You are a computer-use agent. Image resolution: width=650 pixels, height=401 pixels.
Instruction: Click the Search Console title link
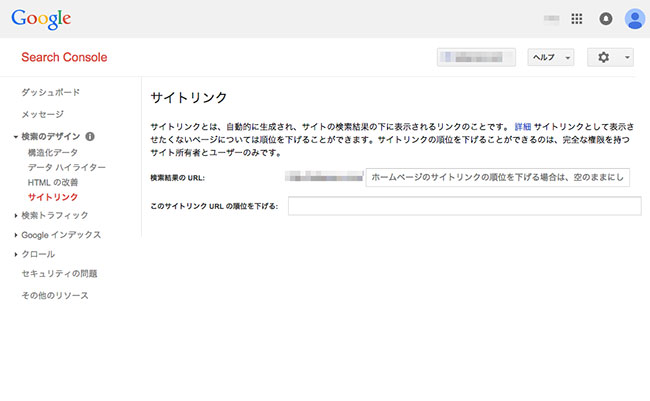coord(64,57)
